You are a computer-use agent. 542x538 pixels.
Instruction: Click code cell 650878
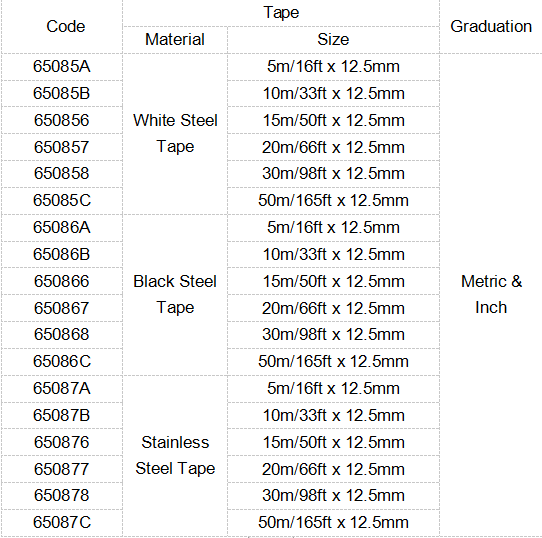(x=62, y=496)
